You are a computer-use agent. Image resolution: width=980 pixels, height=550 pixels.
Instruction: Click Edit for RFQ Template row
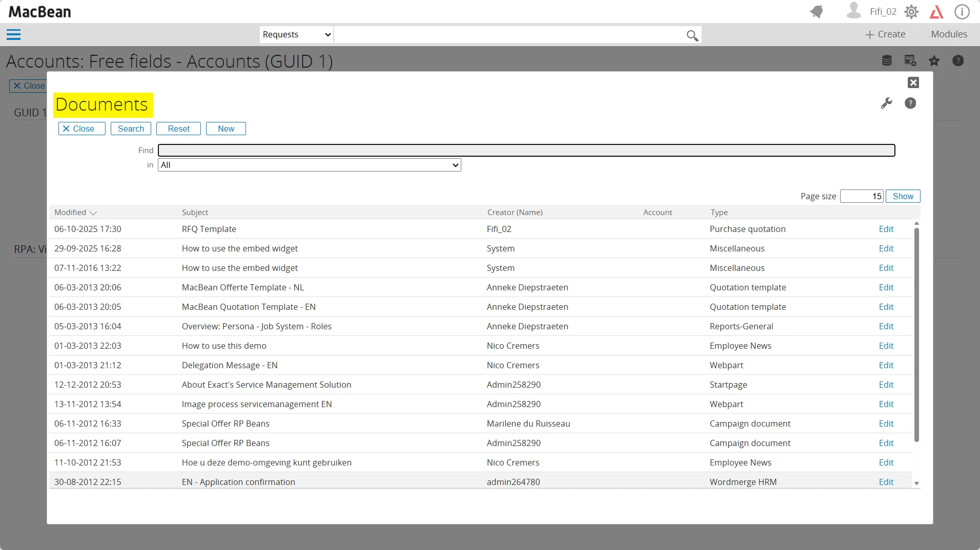[x=886, y=229]
